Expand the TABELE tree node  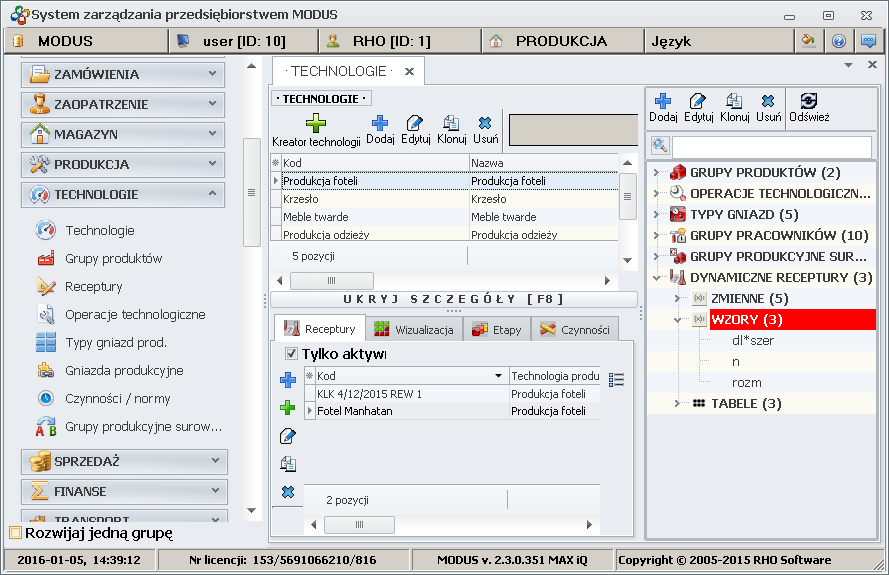point(679,404)
